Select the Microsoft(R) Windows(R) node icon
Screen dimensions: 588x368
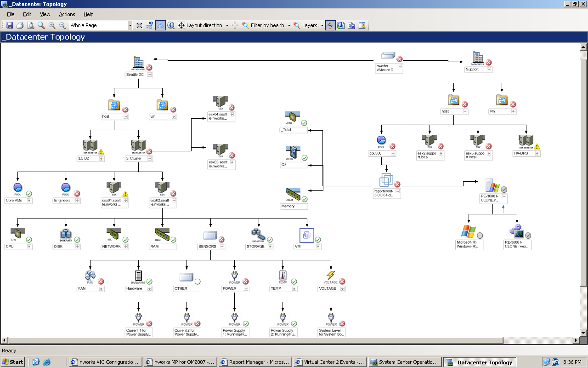(469, 231)
